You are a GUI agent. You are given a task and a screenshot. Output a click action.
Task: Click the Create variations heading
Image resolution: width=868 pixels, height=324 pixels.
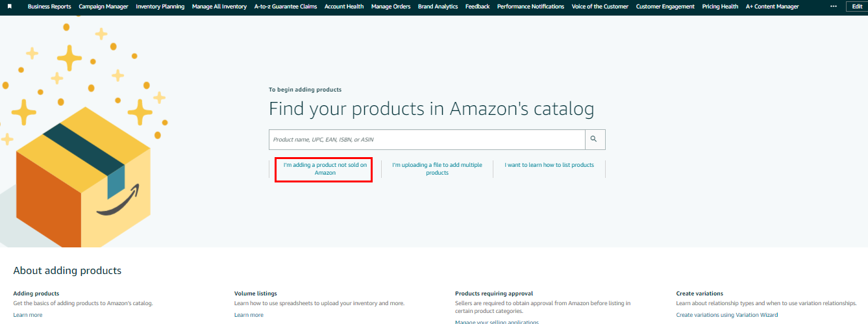699,293
